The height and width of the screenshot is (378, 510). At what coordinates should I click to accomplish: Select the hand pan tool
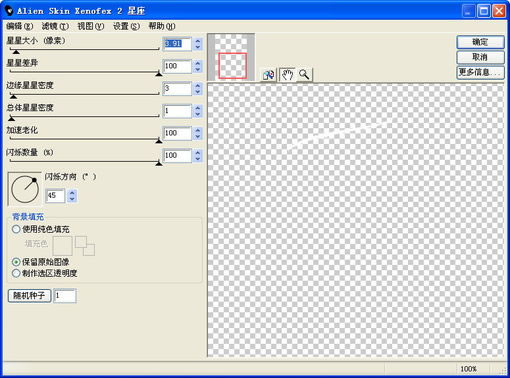pyautogui.click(x=287, y=74)
